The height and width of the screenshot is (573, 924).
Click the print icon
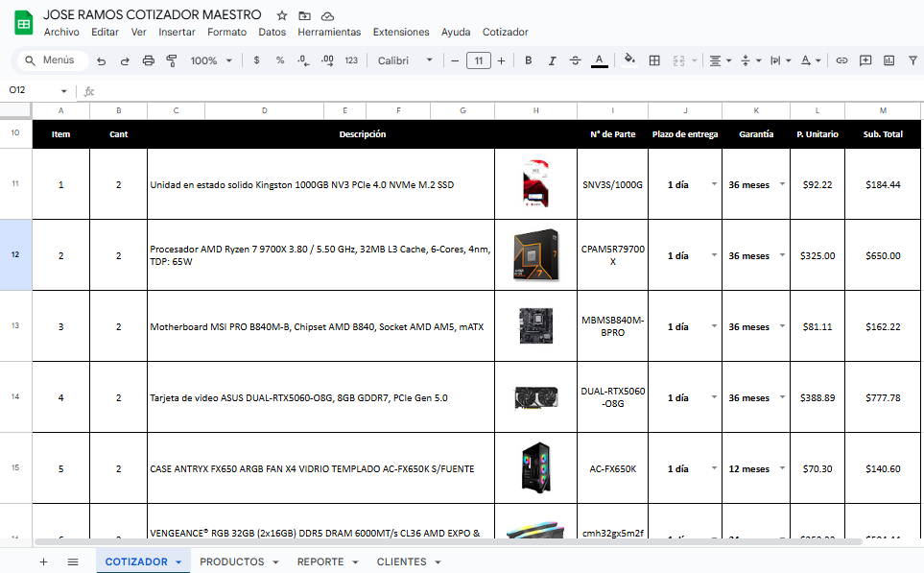click(148, 60)
